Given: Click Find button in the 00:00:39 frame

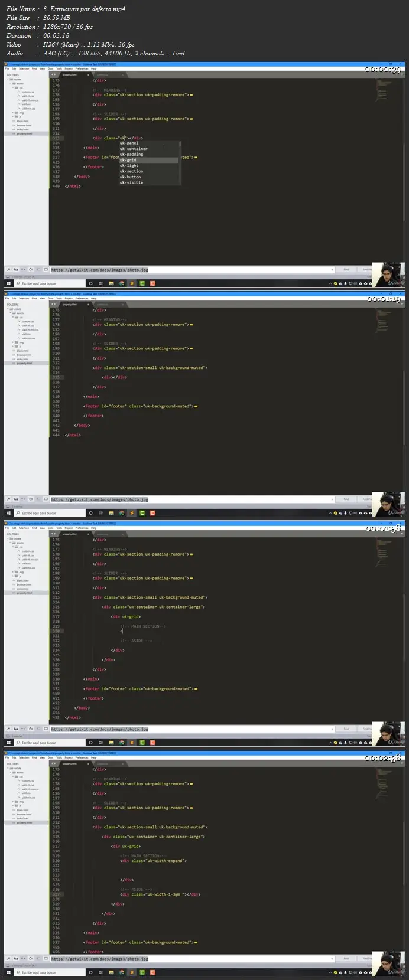Looking at the screenshot, I should pos(346,269).
